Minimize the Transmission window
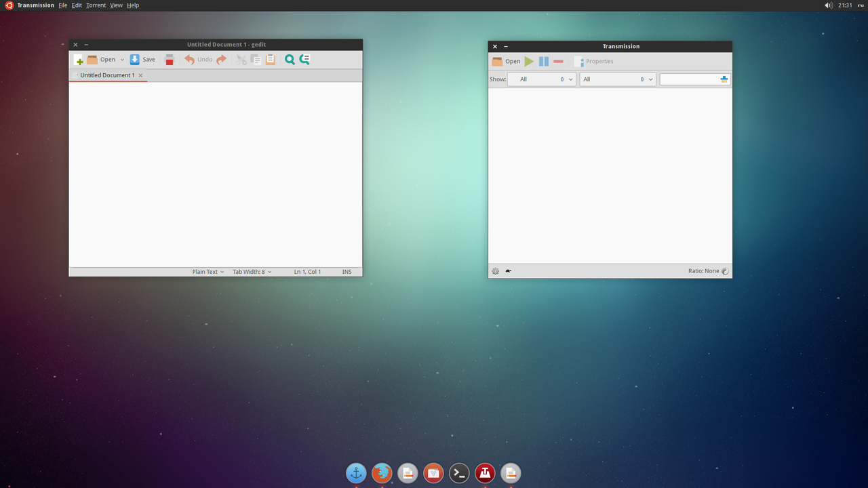This screenshot has height=488, width=868. pyautogui.click(x=506, y=47)
